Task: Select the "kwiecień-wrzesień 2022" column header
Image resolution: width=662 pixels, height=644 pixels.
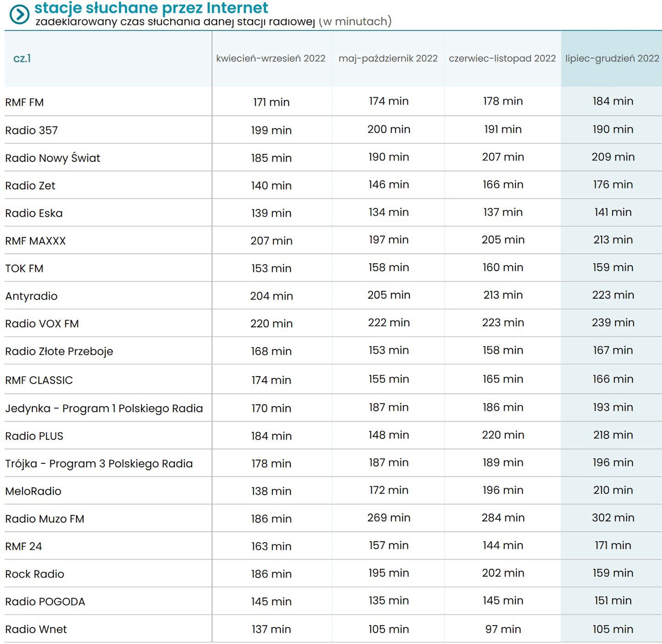Action: click(271, 59)
